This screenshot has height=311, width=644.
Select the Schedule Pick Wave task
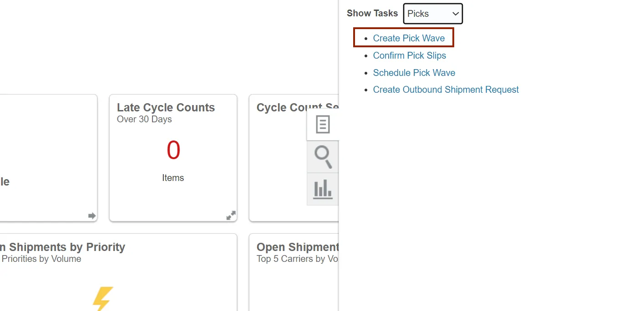(414, 73)
